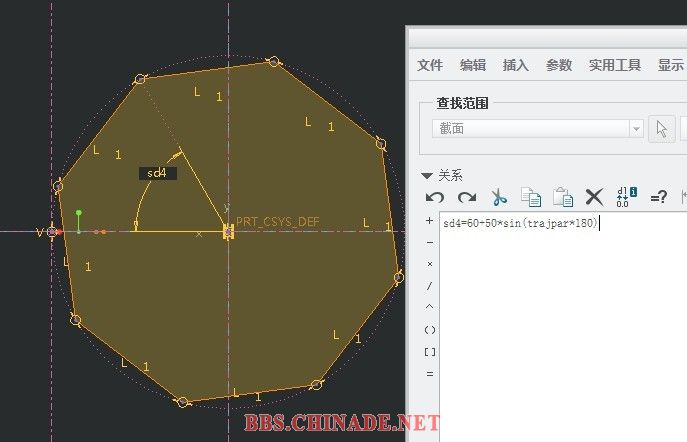Viewport: 687px width, 442px height.
Task: Copy relation text using copy icon
Action: (531, 197)
